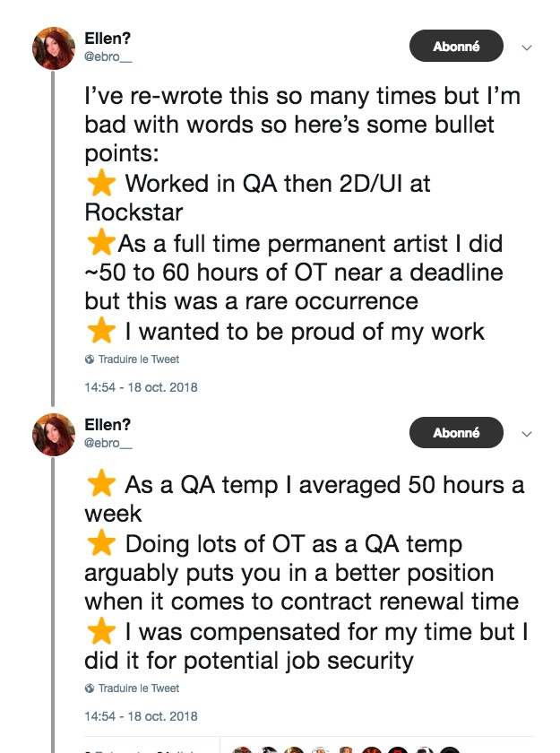Screen dimensions: 560x753
Task: Open the "Ellen?" display name in the second tweet
Action: tap(108, 427)
